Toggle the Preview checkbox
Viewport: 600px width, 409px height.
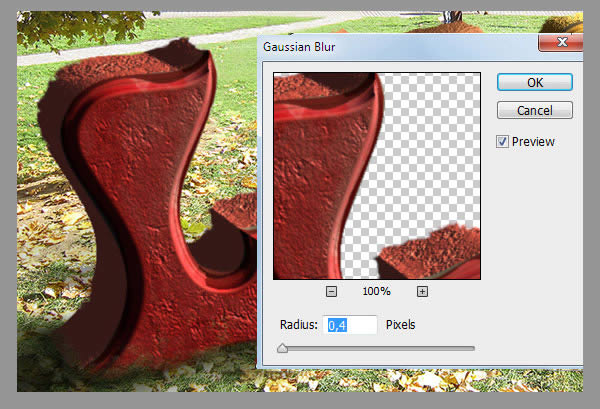point(502,142)
